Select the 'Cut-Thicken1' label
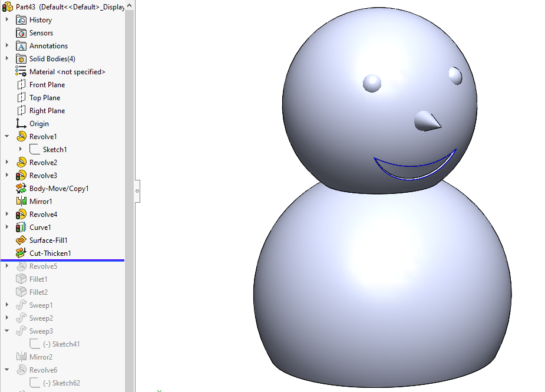The image size is (545, 392). 50,253
